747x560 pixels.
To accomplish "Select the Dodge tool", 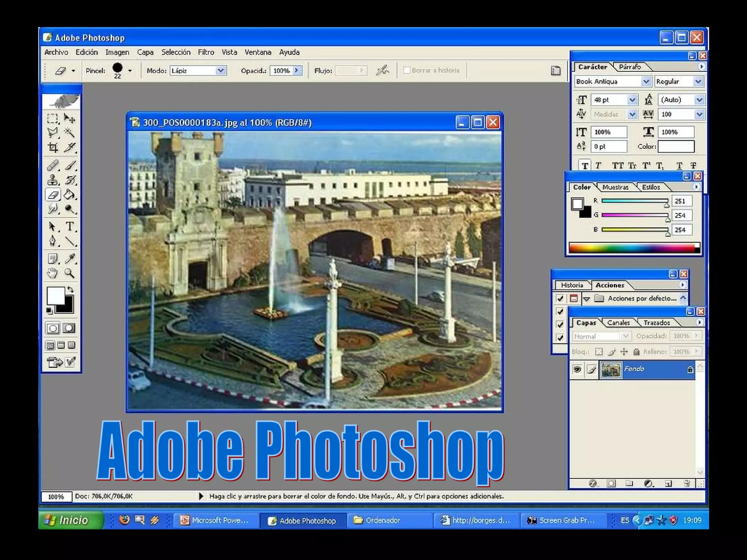I will pos(69,209).
